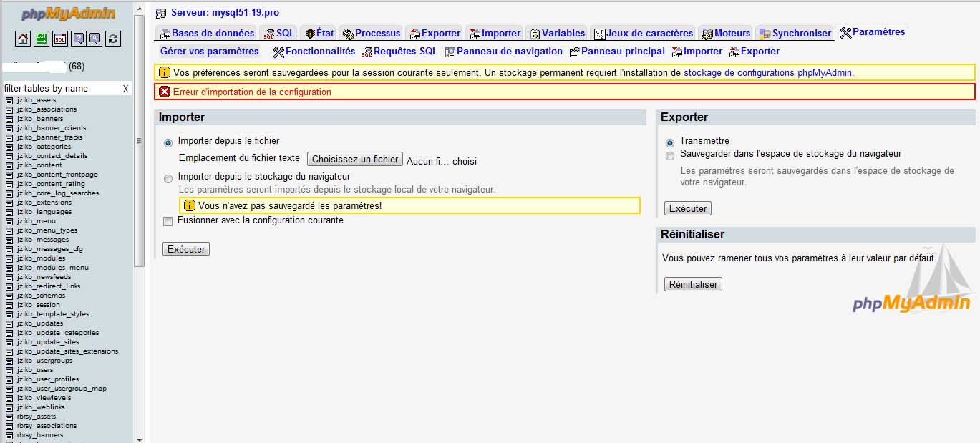The width and height of the screenshot is (980, 443).
Task: Select 'Importer depuis le stockage du navigateur'
Action: [x=168, y=178]
